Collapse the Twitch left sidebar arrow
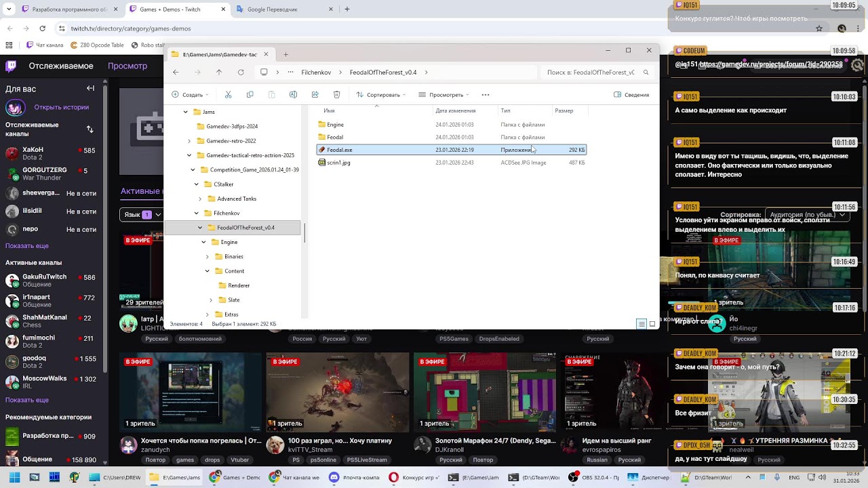The image size is (868, 488). coord(90,88)
